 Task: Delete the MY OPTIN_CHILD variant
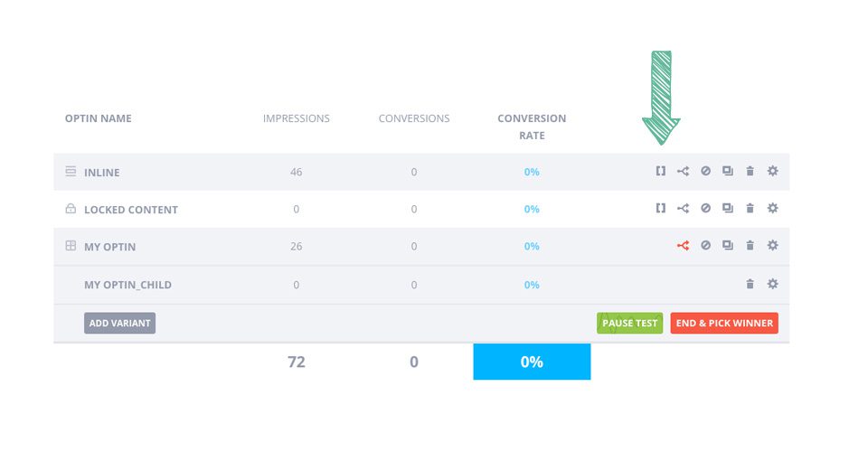(x=750, y=285)
